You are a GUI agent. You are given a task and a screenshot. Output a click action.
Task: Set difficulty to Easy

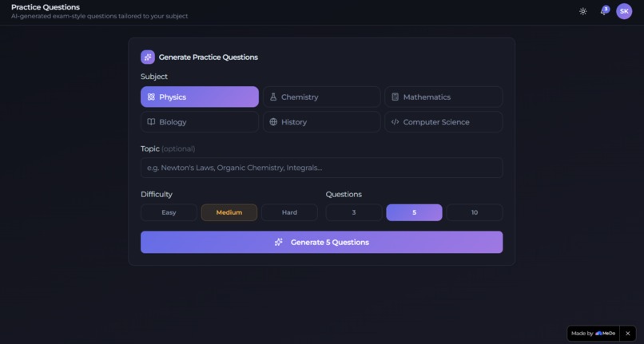[x=169, y=212]
